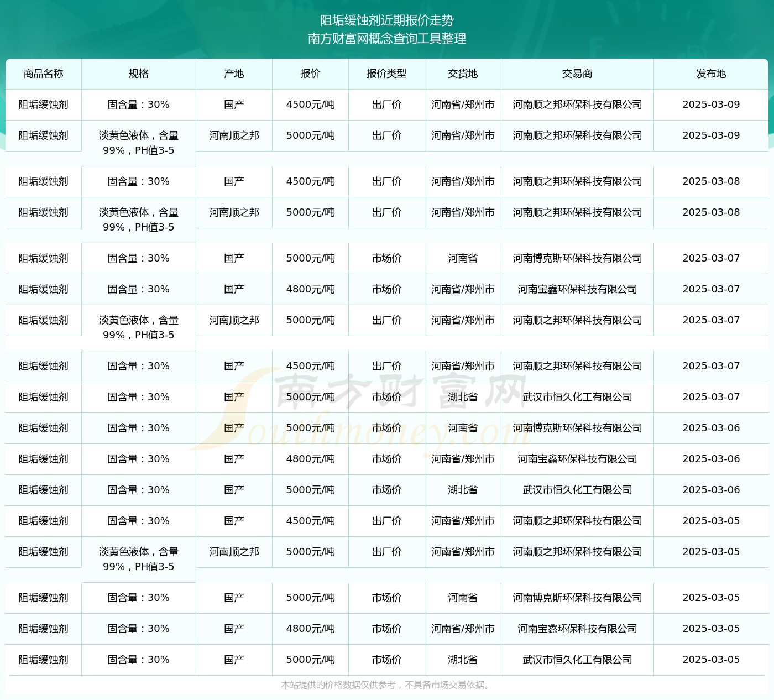Click the 2025-03-05 date in 武汉市恒久化工 row
Screen dimensions: 774x700
point(711,660)
